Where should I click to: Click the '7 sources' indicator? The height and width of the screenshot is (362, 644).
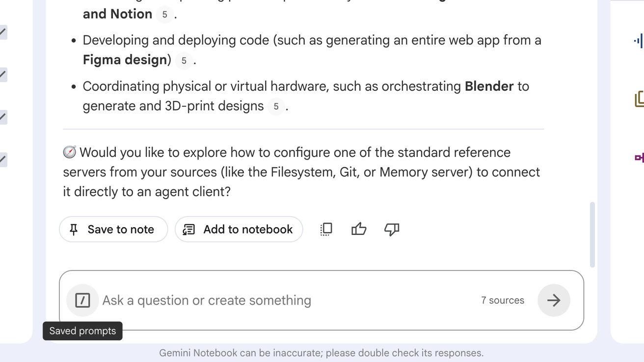(503, 300)
